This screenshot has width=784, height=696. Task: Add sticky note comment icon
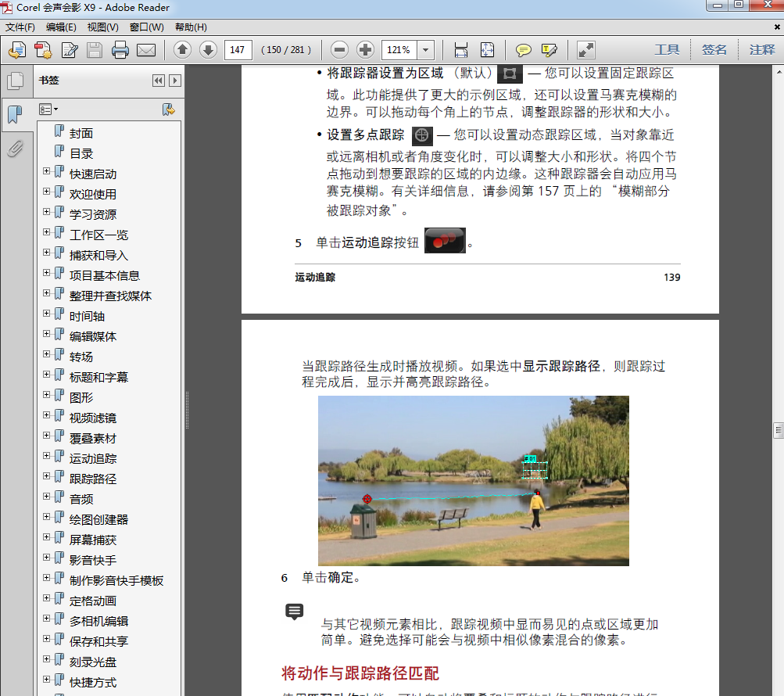coord(524,49)
